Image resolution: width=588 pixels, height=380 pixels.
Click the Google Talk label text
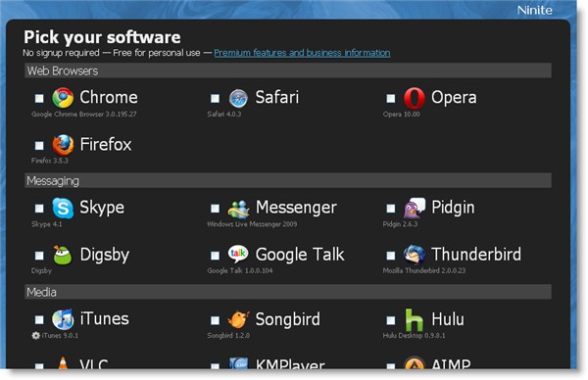pyautogui.click(x=300, y=255)
